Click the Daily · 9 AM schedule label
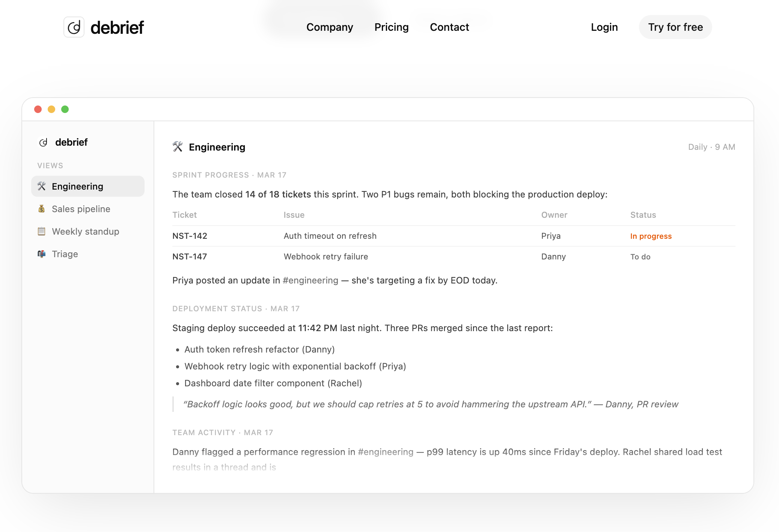 click(x=711, y=147)
